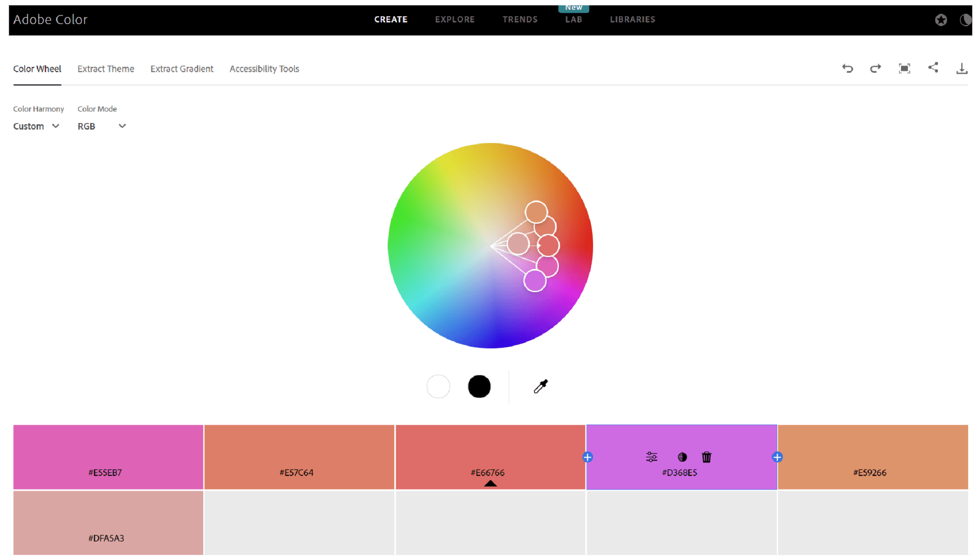Image resolution: width=980 pixels, height=559 pixels.
Task: Toggle the white brightness circle
Action: tap(438, 386)
